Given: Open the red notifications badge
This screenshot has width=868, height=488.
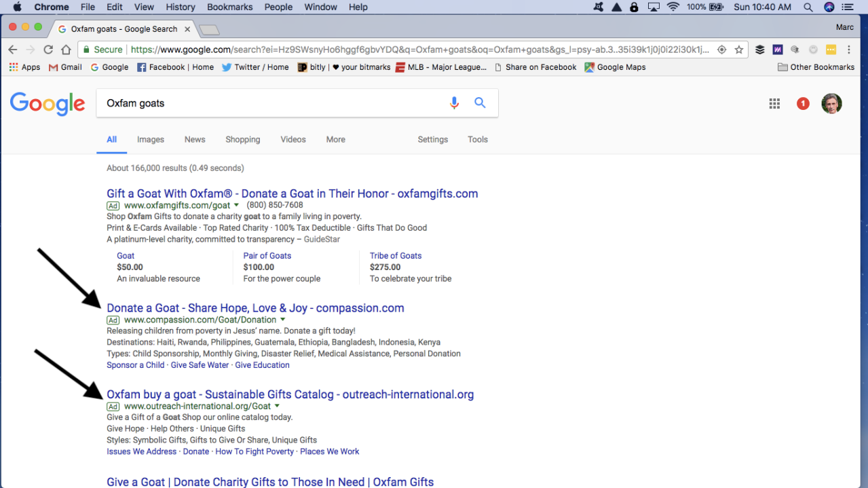Looking at the screenshot, I should click(x=803, y=104).
